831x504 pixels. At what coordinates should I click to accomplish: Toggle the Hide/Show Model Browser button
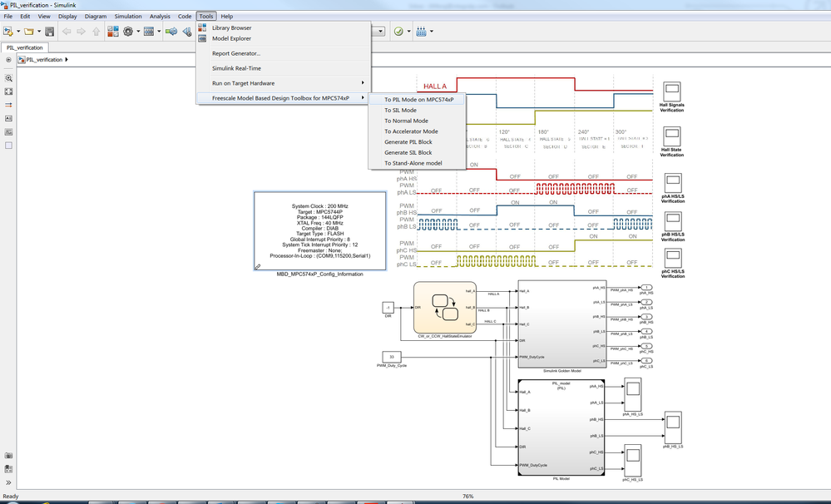[8, 60]
